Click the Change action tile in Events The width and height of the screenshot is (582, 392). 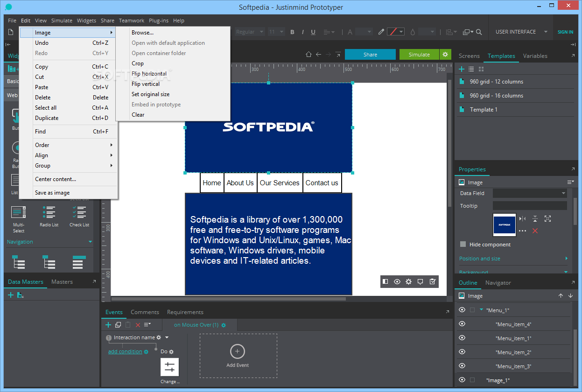[x=169, y=367]
